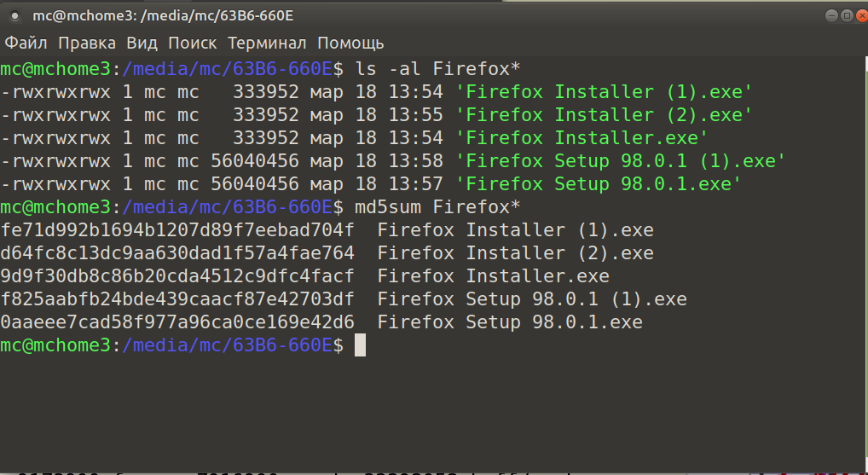This screenshot has height=475, width=868.
Task: Open the Правка menu
Action: [x=87, y=43]
